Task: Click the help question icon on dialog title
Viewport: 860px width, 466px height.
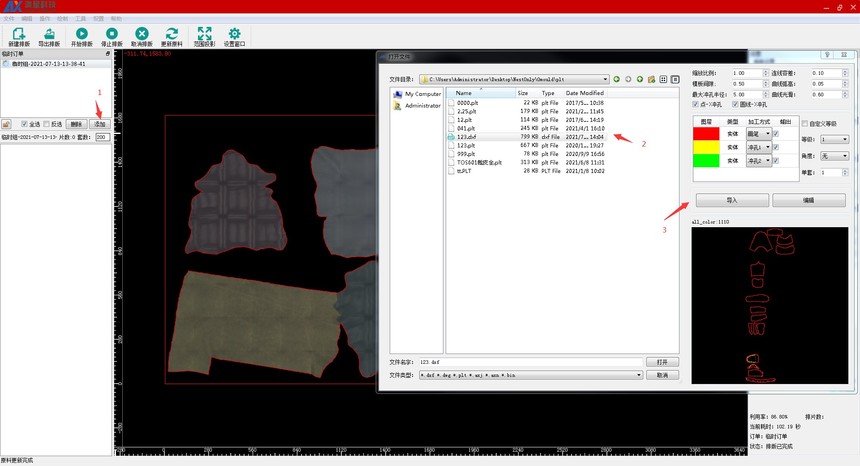Action: (827, 55)
